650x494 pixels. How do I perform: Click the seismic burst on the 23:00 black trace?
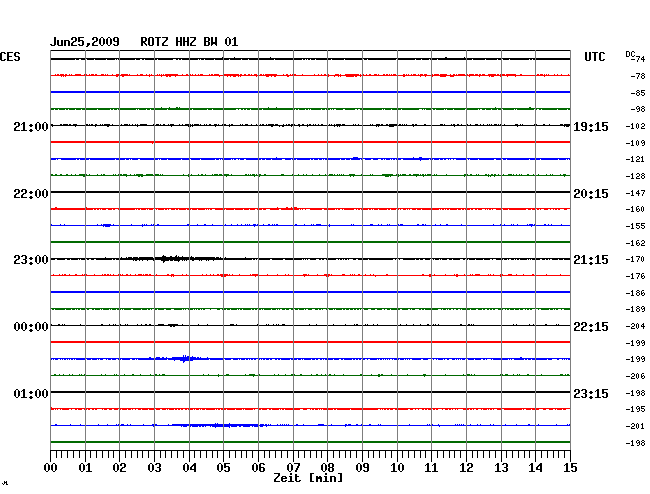172,259
